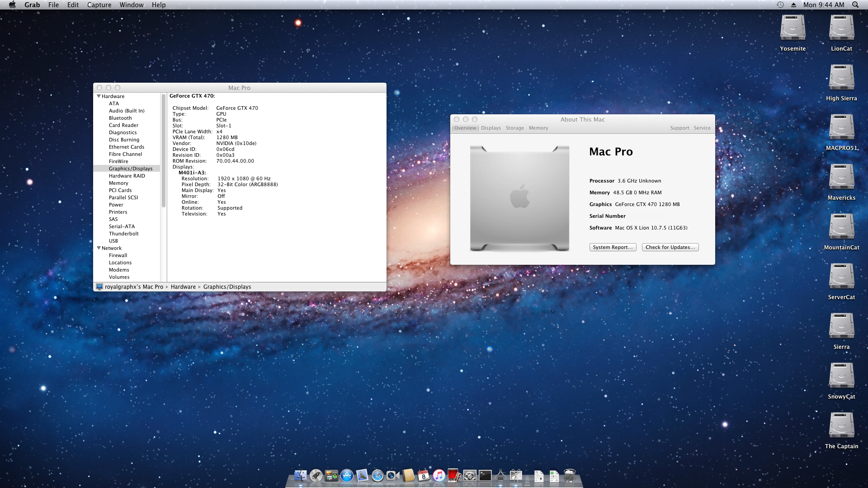
Task: Collapse the Hardware section triangle
Action: [x=99, y=96]
